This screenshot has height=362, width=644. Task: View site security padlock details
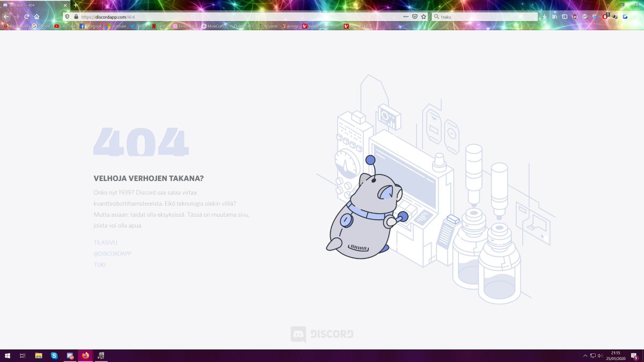[x=76, y=17]
